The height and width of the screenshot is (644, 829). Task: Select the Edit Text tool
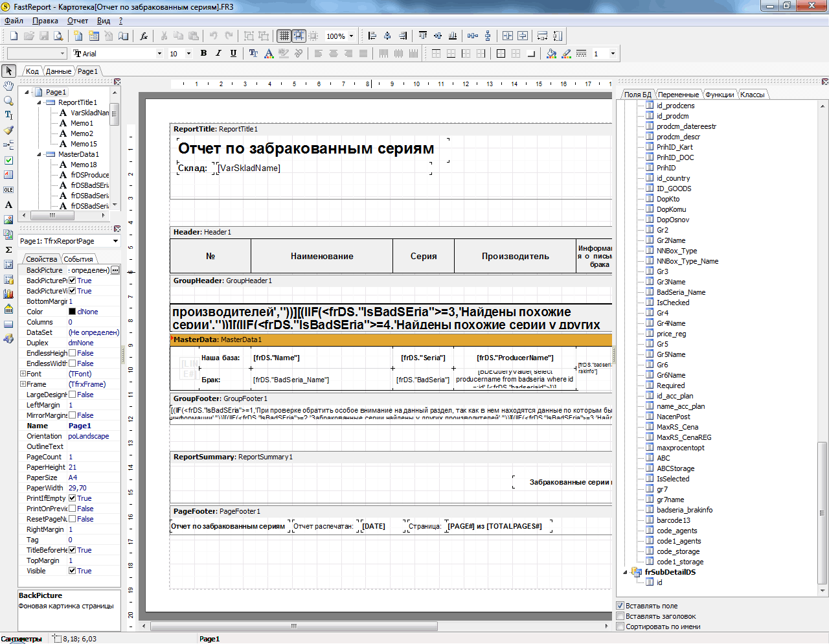[8, 115]
